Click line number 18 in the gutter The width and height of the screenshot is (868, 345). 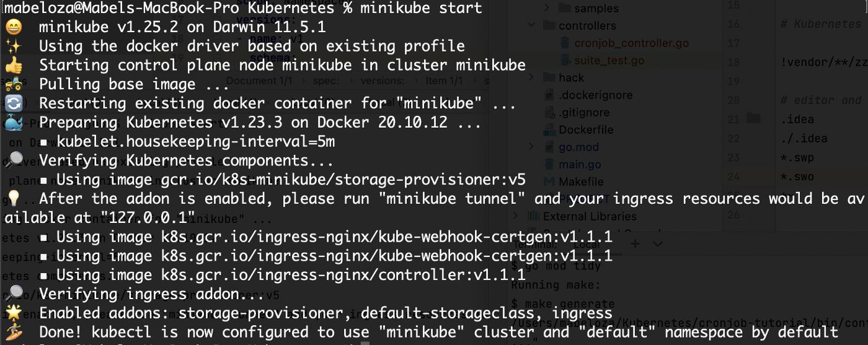733,62
